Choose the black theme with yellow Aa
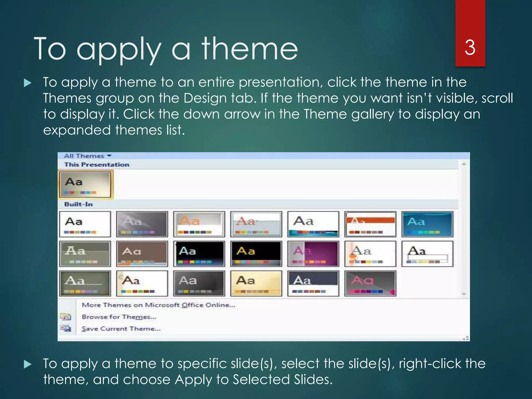The width and height of the screenshot is (532, 399). [x=256, y=254]
